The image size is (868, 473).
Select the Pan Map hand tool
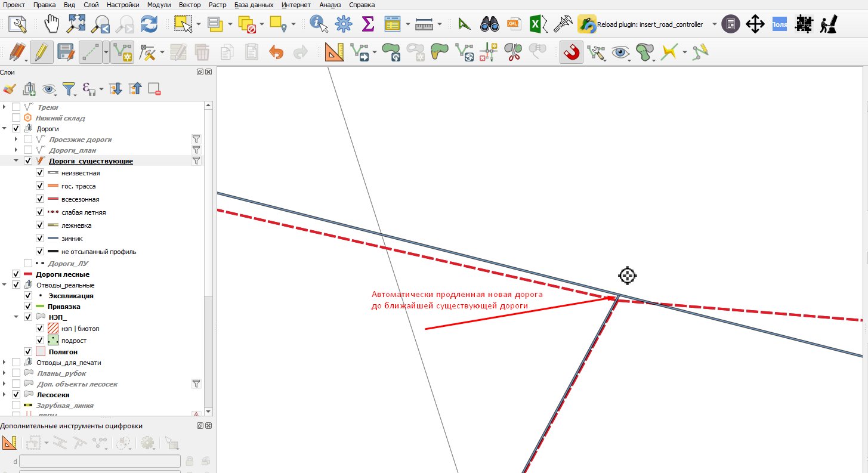pos(52,24)
